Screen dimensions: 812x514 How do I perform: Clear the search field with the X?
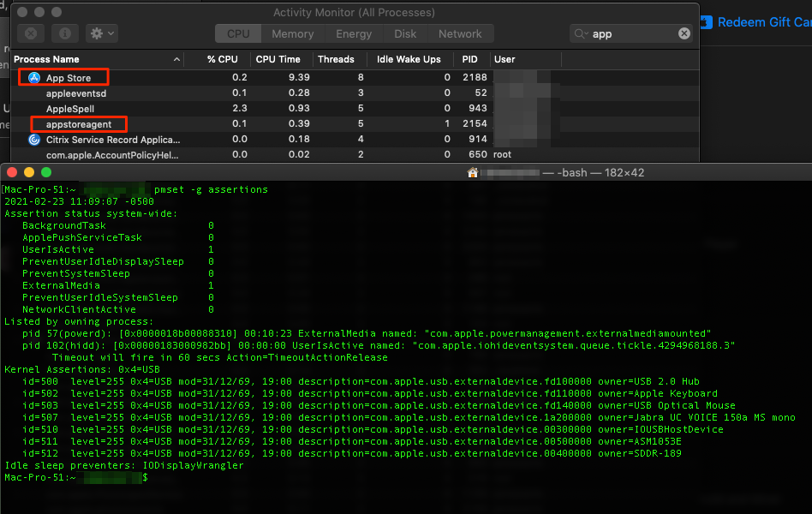(x=684, y=33)
